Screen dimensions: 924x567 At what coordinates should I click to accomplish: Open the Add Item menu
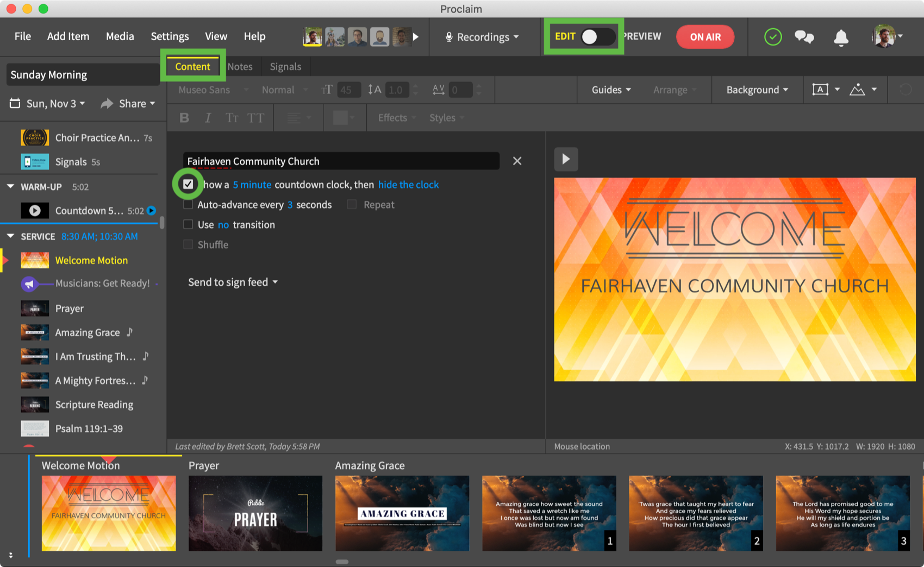coord(68,36)
